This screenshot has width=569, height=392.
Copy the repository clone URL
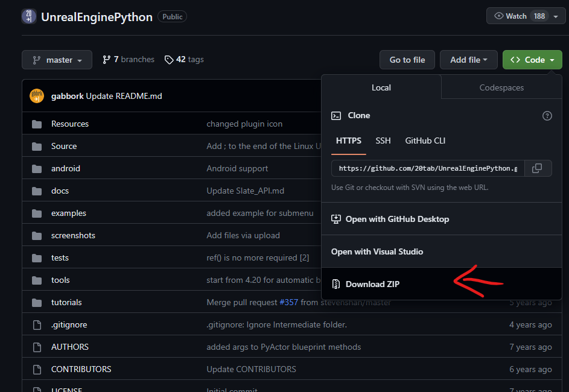(x=536, y=168)
